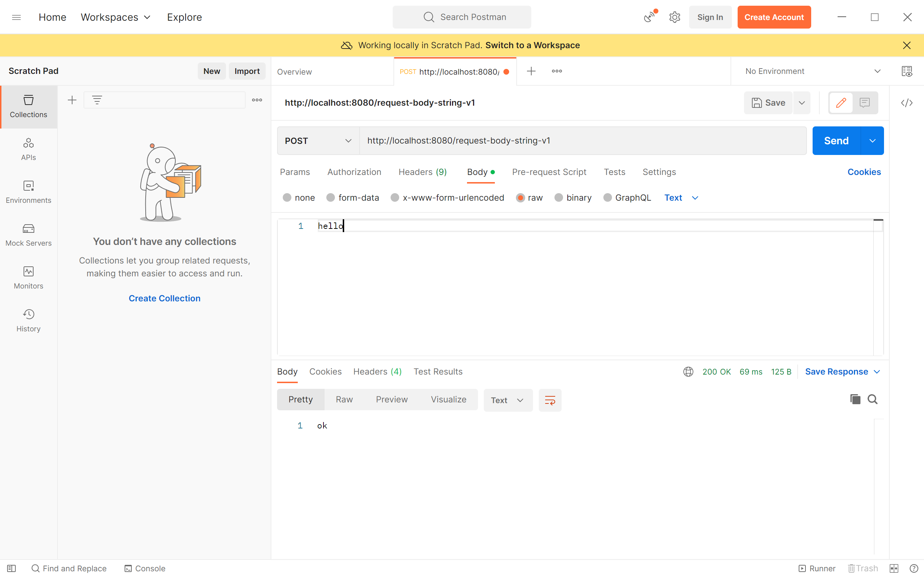The width and height of the screenshot is (924, 577).
Task: Open the POST method dropdown
Action: (x=318, y=141)
